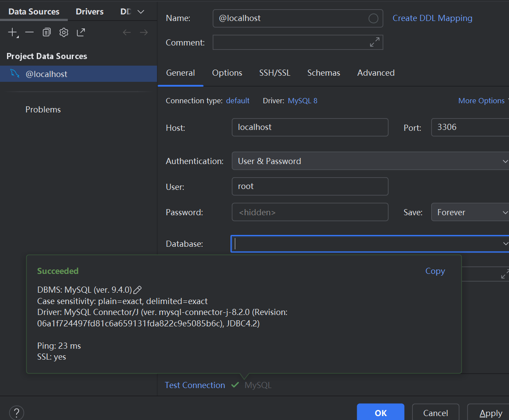Image resolution: width=509 pixels, height=420 pixels.
Task: Click the Password input field
Action: tap(310, 212)
